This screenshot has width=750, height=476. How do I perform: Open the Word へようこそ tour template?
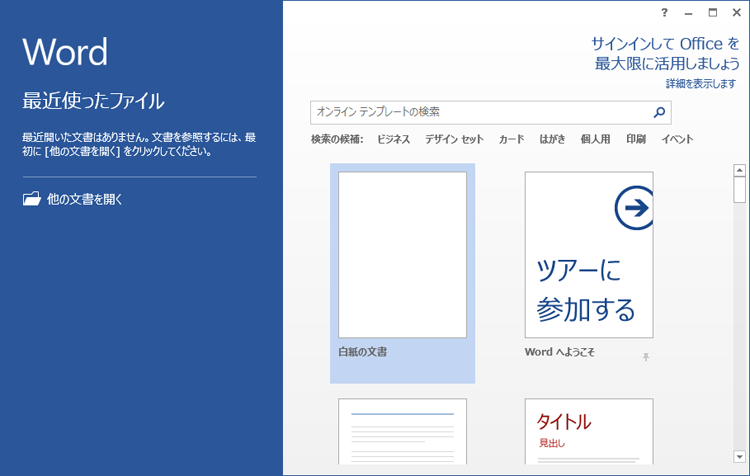[589, 255]
